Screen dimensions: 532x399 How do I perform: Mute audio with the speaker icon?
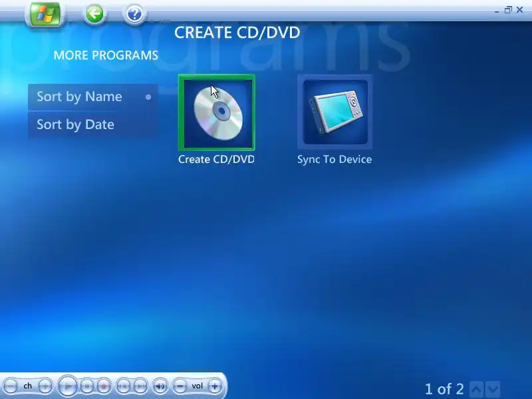[x=160, y=386]
